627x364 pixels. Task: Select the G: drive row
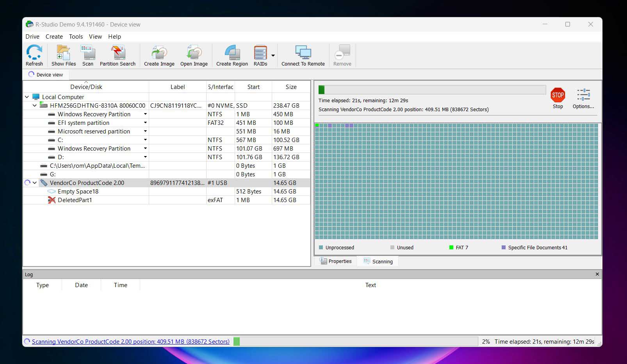167,174
